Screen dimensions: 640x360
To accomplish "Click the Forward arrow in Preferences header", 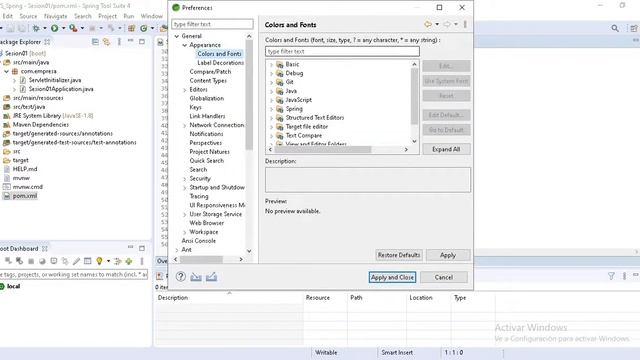I will [x=447, y=24].
